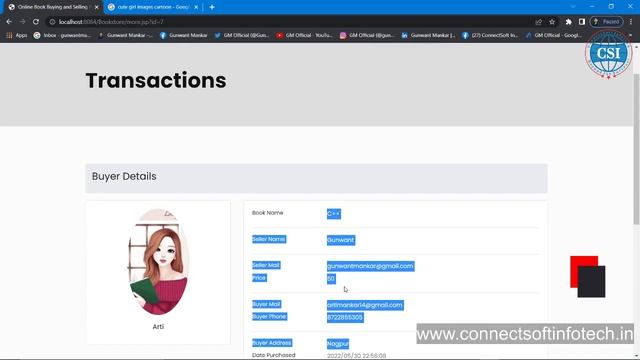
Task: Open the GM Official YouTube bookmark
Action: coord(304,36)
